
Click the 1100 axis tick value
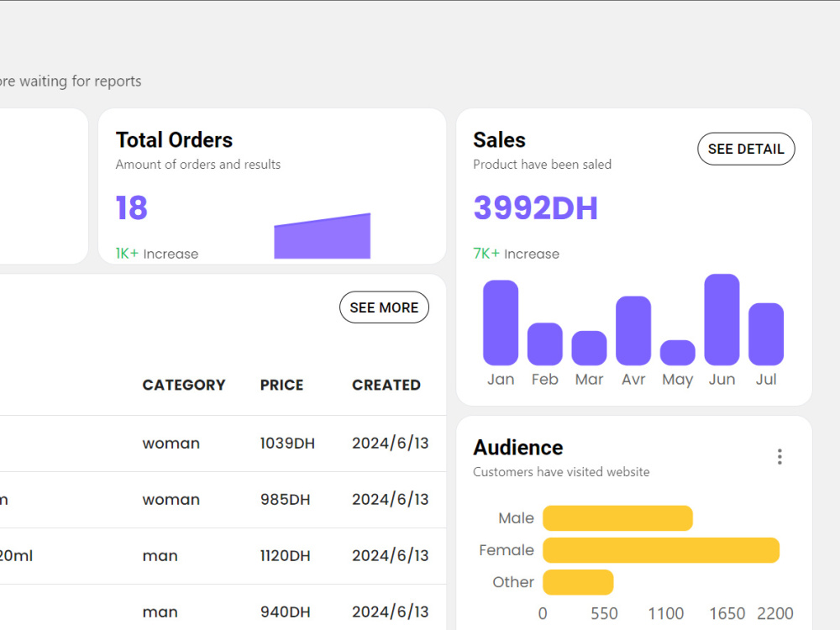[x=666, y=613]
